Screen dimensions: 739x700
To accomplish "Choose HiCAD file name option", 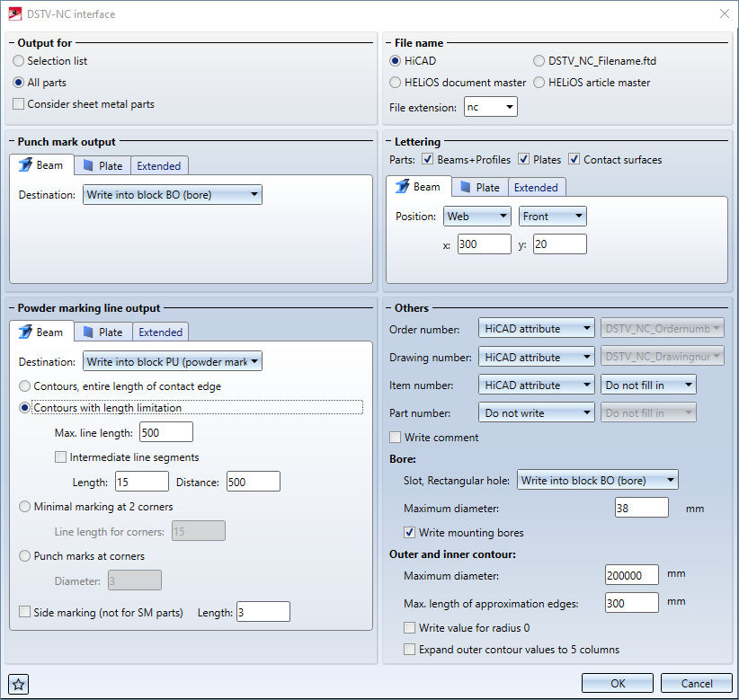I will tap(395, 61).
